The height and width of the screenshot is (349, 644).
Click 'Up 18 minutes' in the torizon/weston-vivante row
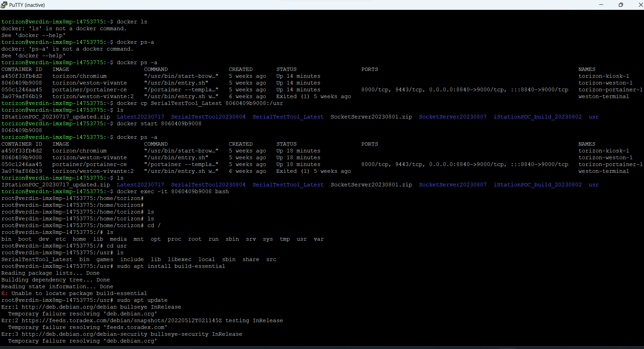coord(298,158)
